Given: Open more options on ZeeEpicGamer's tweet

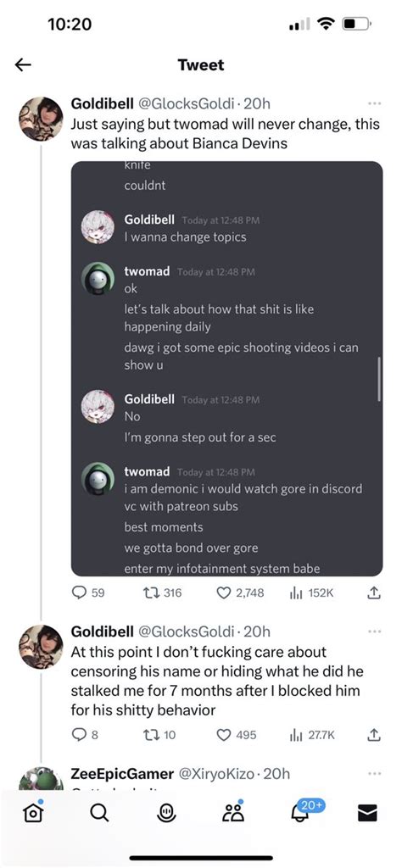Looking at the screenshot, I should 374,773.
